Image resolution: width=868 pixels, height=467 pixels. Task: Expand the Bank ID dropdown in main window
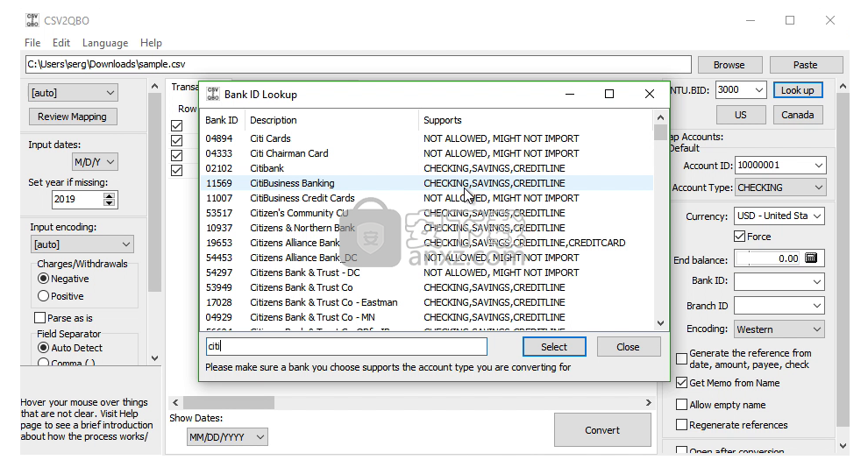(817, 281)
